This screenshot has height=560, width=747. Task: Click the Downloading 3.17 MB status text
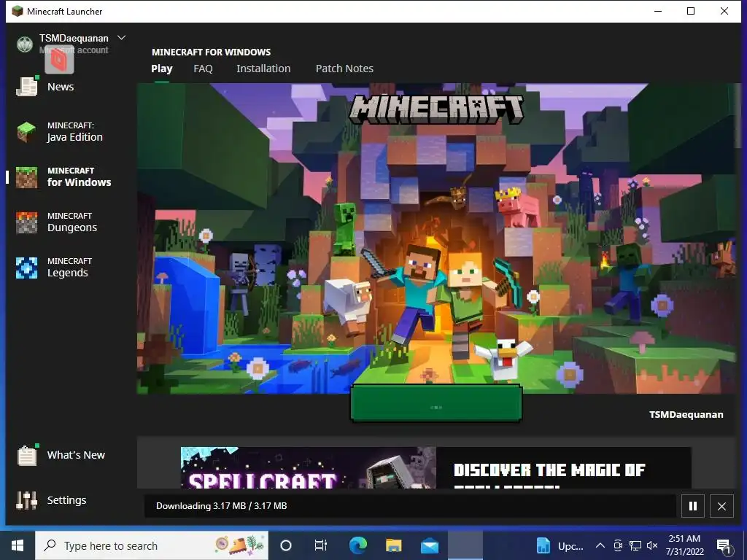pyautogui.click(x=222, y=506)
